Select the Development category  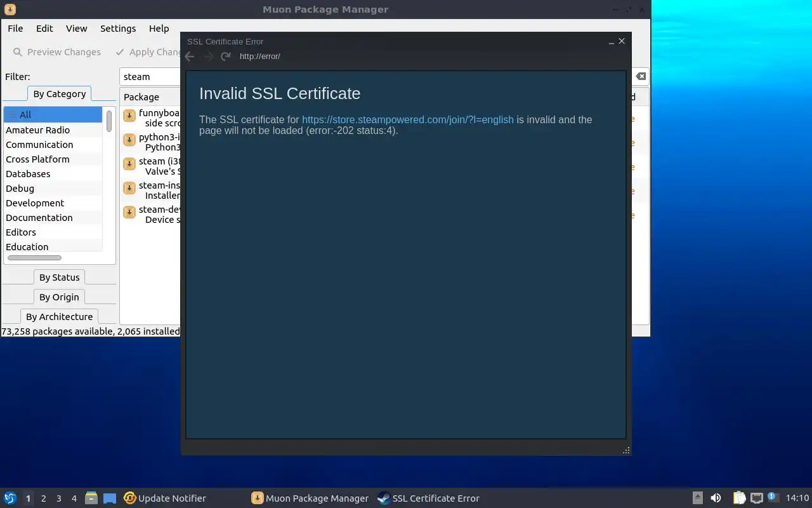53,203
